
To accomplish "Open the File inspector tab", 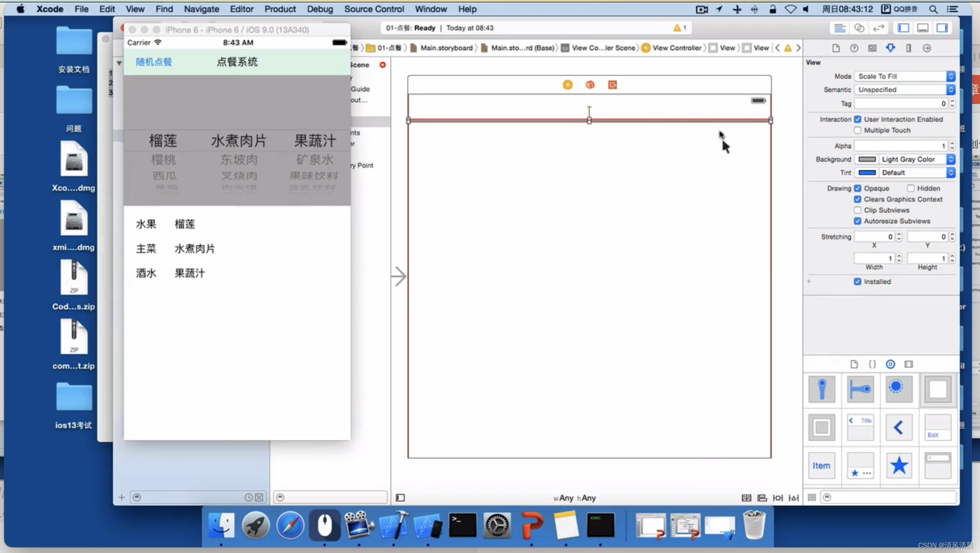I will 836,48.
